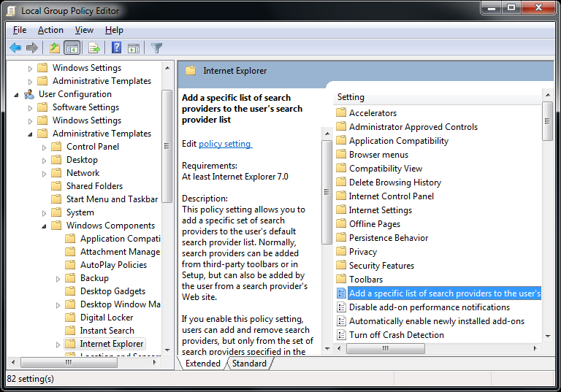Click the tree pane scroll right arrow
Image resolution: width=561 pixels, height=392 pixels.
(x=155, y=362)
